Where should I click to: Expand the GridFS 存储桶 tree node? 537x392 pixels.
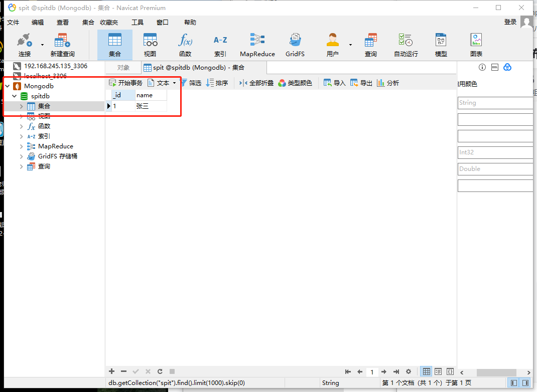[x=21, y=156]
